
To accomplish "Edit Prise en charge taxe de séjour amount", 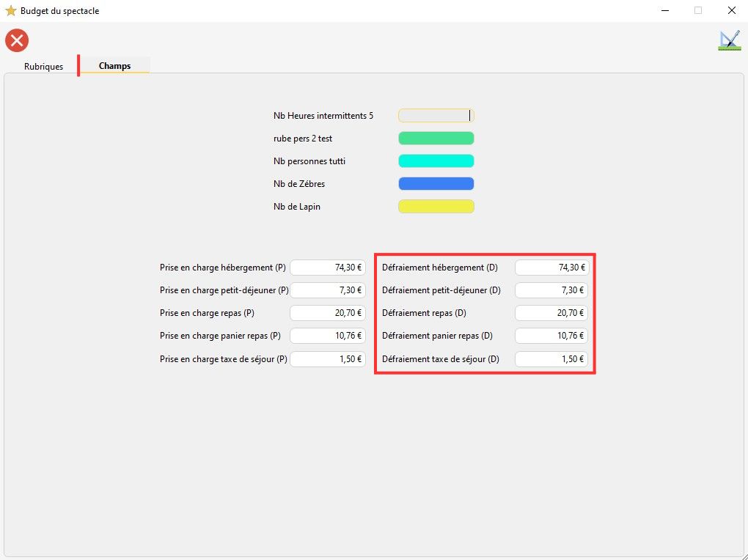I will pos(328,359).
